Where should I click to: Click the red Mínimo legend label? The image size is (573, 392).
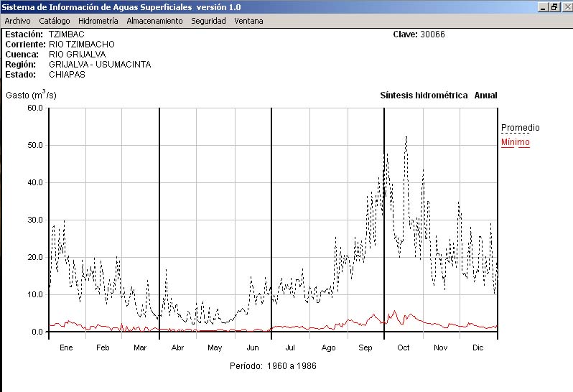tap(515, 142)
